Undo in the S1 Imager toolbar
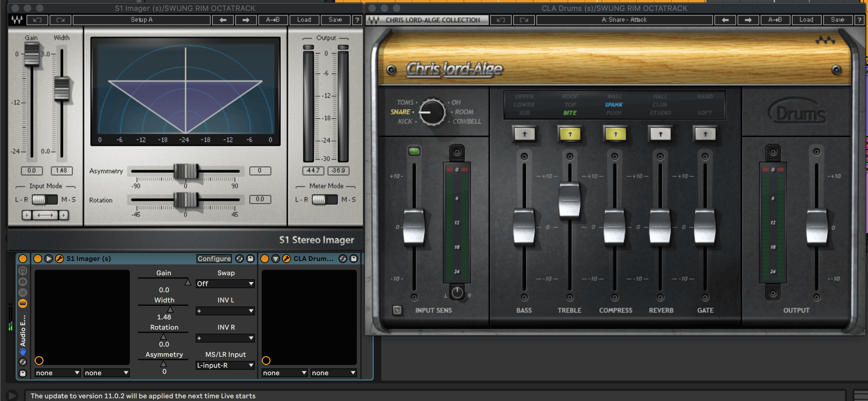This screenshot has width=868, height=401. (x=37, y=20)
